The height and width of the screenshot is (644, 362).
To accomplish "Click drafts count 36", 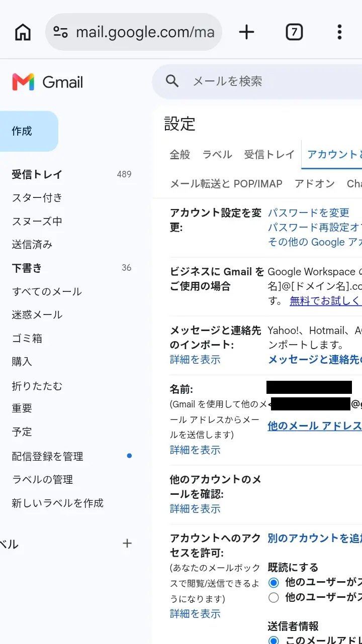I will click(127, 268).
